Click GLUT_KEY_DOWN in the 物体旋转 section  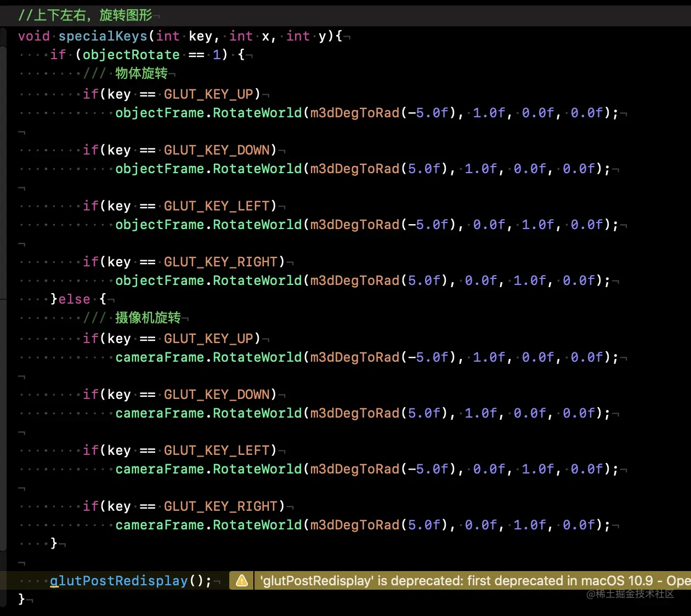click(x=217, y=150)
